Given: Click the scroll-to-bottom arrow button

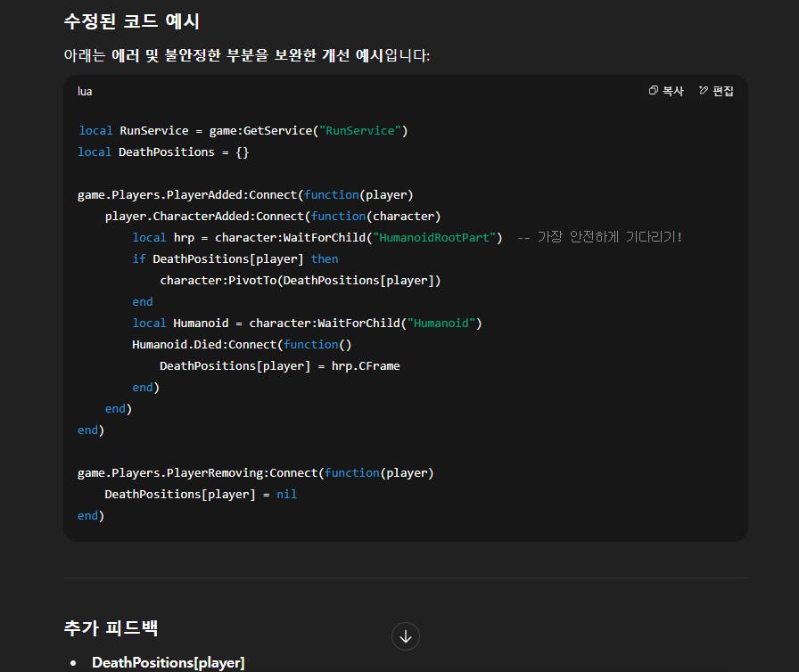Looking at the screenshot, I should point(406,636).
